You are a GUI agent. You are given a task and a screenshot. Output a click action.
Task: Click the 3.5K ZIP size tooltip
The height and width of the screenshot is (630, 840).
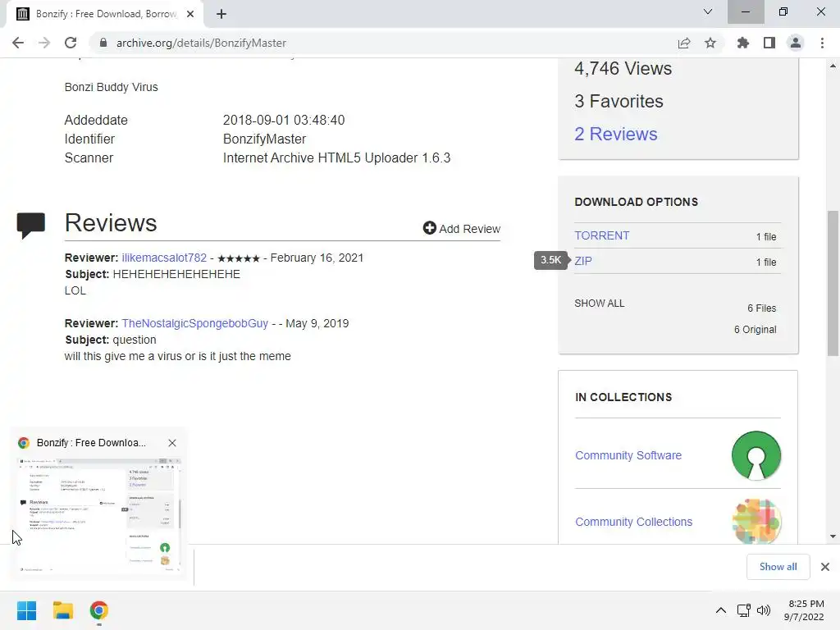pyautogui.click(x=550, y=260)
